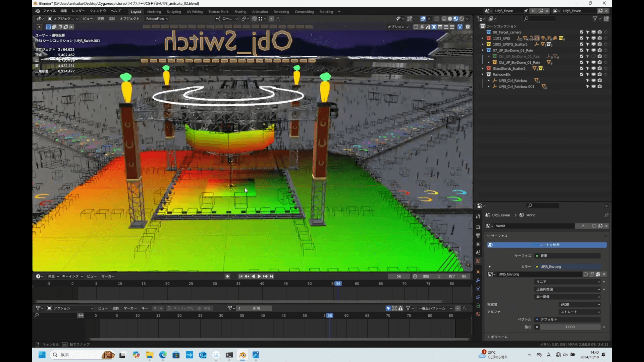The height and width of the screenshot is (362, 644).
Task: Select solid viewport shading
Action: [x=450, y=19]
